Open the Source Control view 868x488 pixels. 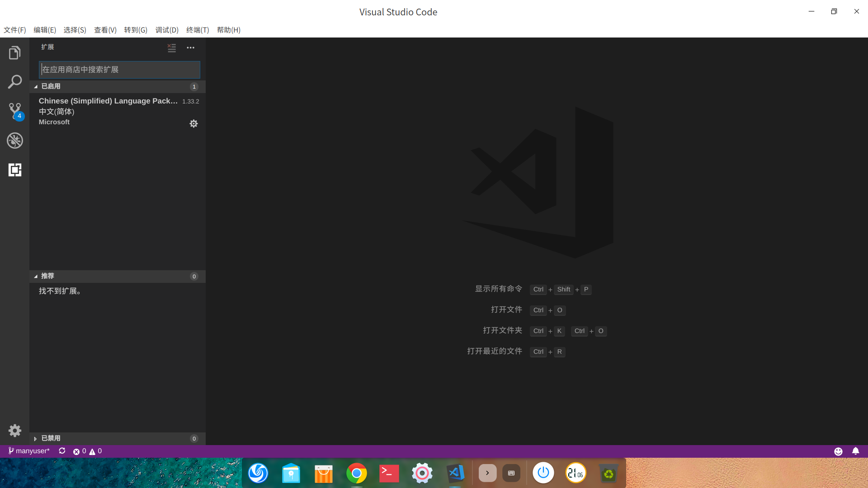point(14,111)
